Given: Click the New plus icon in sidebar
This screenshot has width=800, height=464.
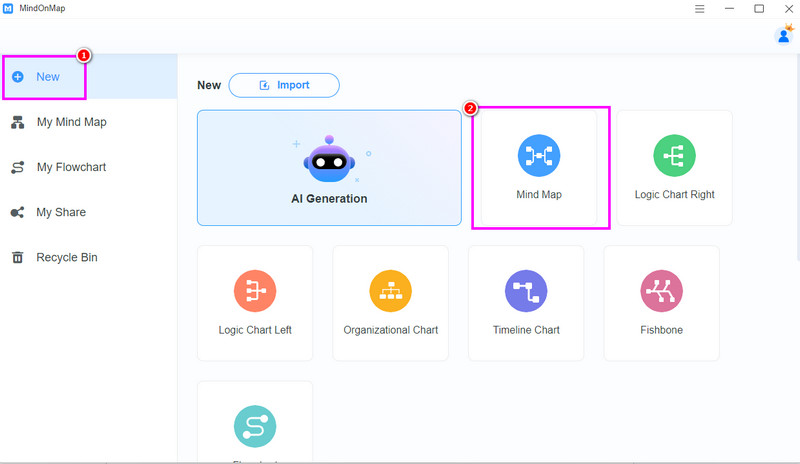Looking at the screenshot, I should [18, 77].
